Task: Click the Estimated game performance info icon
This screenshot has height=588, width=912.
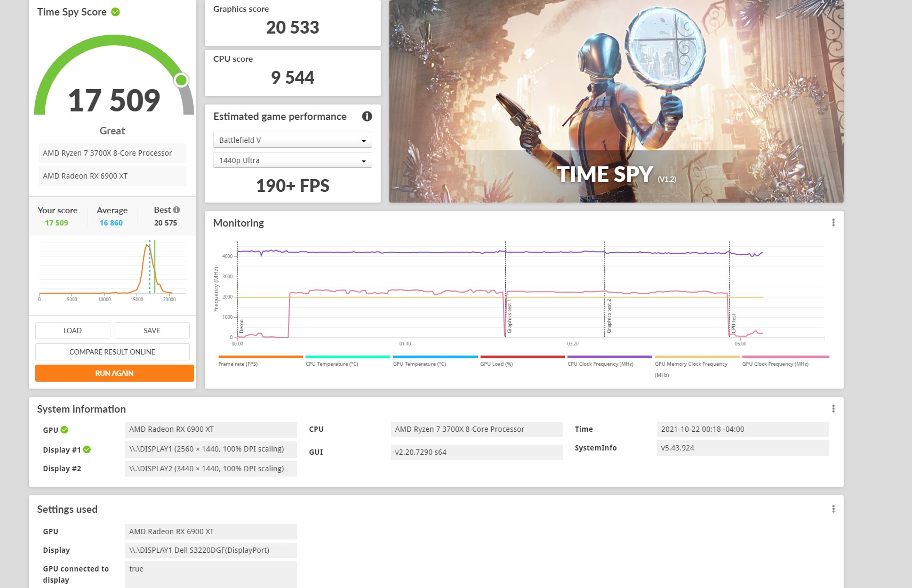Action: click(367, 116)
